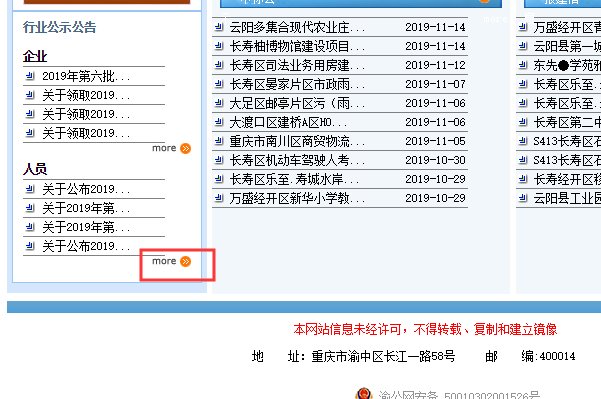This screenshot has width=601, height=399.
Task: Click bullet icon beside 2019年第六批
Action: 30,76
